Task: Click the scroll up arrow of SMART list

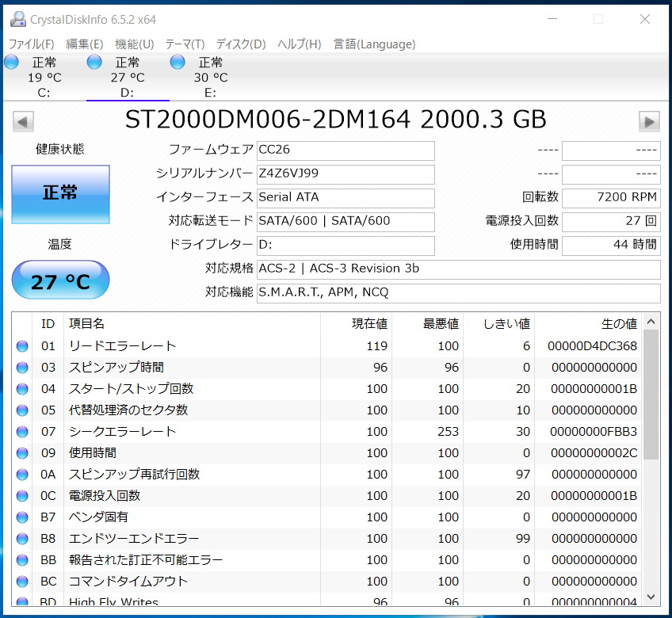Action: (651, 322)
